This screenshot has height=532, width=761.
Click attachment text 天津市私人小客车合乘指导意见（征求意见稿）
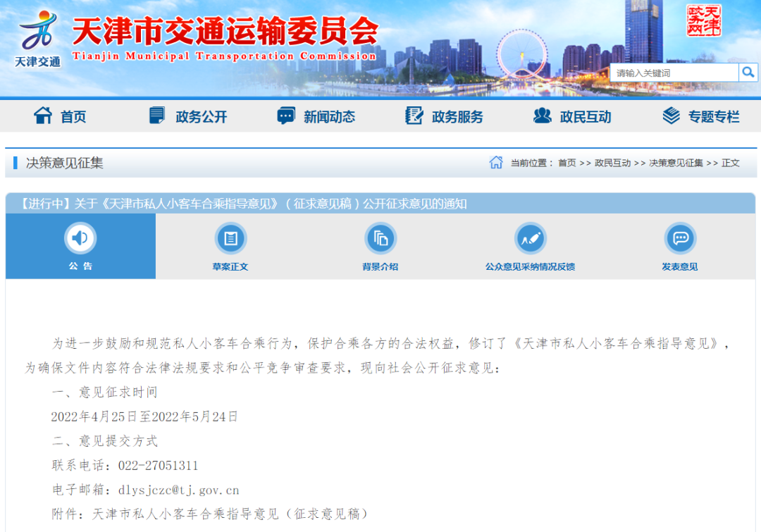click(230, 514)
